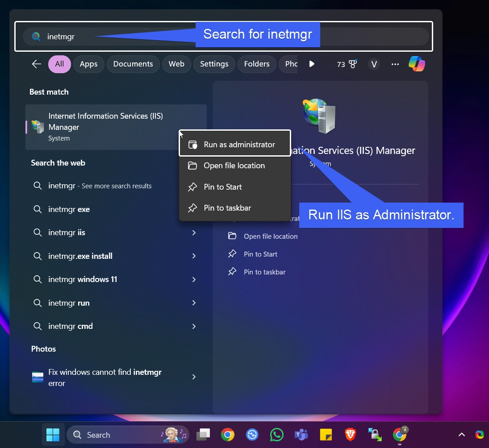
Task: Open the Internet Information Services (IIS) Manager best match
Action: [116, 127]
